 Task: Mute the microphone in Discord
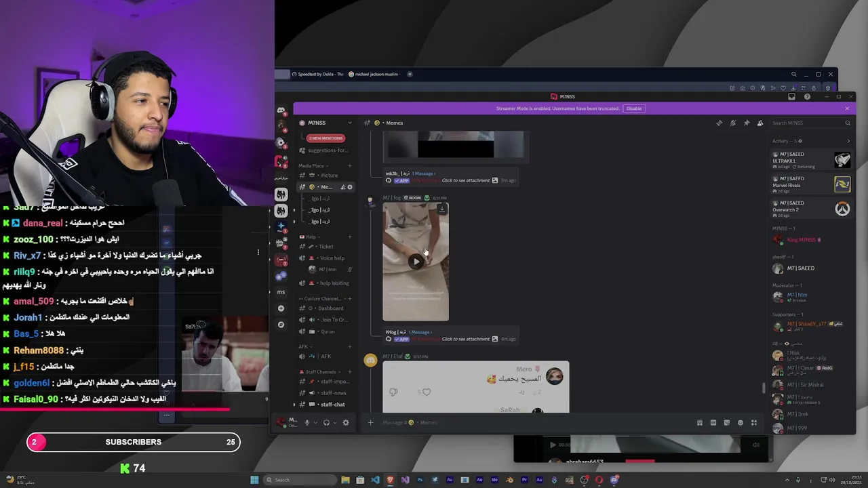coord(307,422)
